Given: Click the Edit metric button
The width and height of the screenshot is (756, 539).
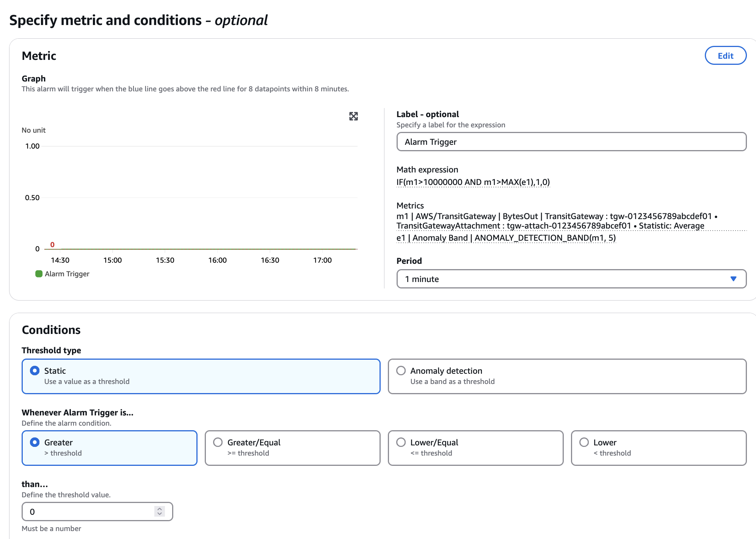Looking at the screenshot, I should (x=725, y=56).
